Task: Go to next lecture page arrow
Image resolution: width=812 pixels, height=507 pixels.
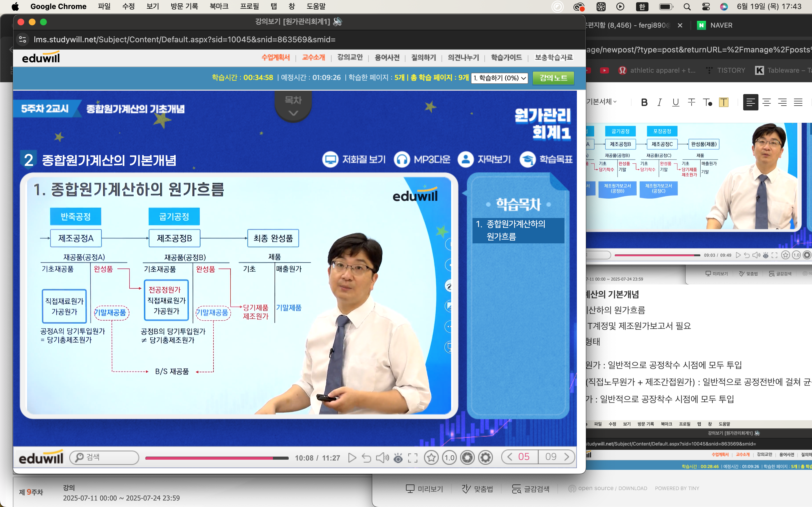Action: tap(567, 457)
